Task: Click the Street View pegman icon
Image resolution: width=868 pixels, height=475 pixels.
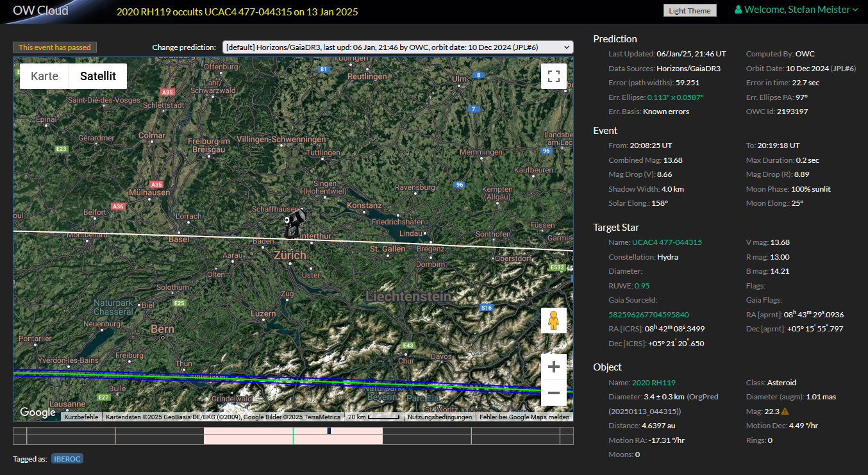Action: click(554, 320)
